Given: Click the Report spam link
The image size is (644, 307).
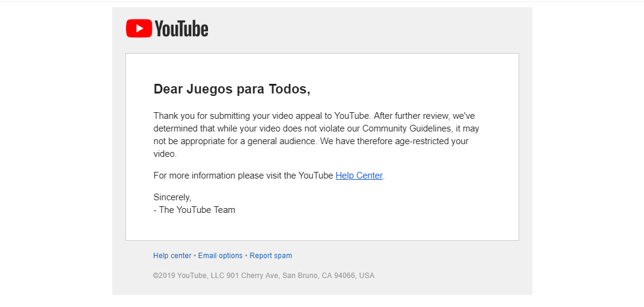Looking at the screenshot, I should (x=271, y=256).
